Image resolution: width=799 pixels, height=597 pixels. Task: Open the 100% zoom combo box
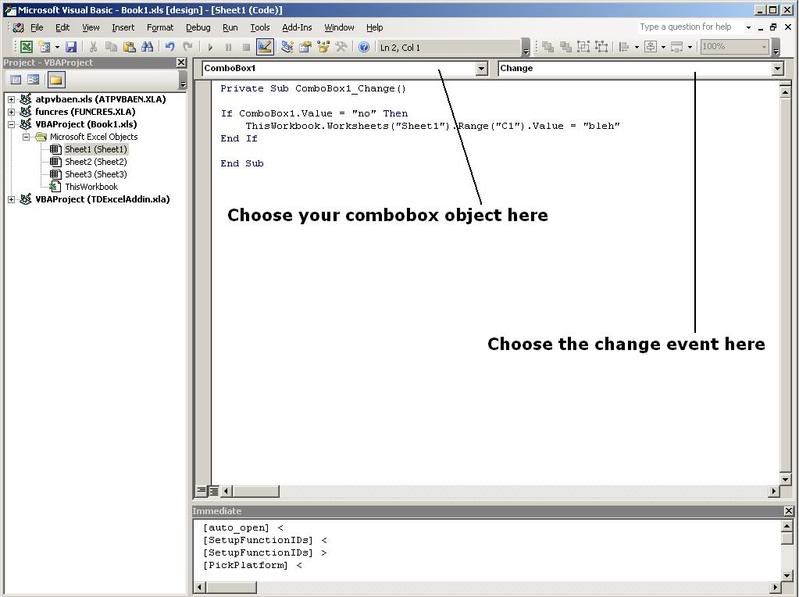click(x=734, y=47)
